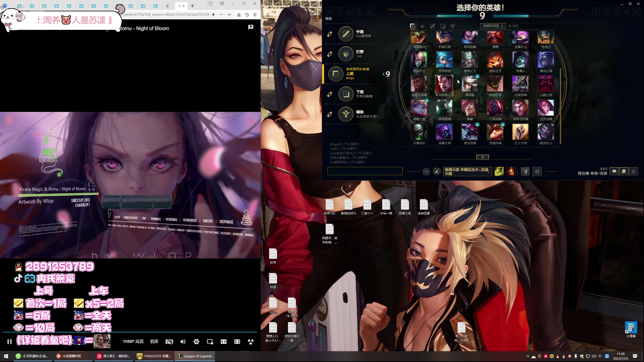The height and width of the screenshot is (362, 644).
Task: Select champion 蛮族之王
Action: [x=470, y=60]
